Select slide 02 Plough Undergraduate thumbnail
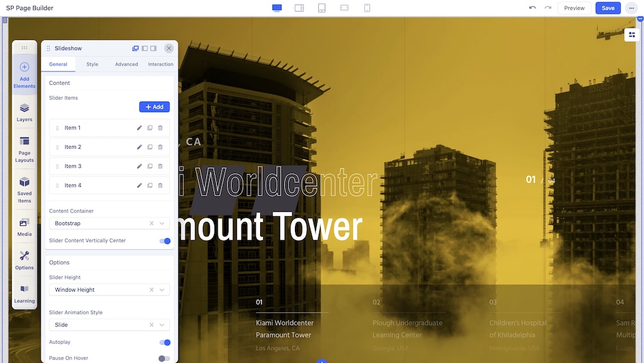The width and height of the screenshot is (644, 363). point(408,326)
